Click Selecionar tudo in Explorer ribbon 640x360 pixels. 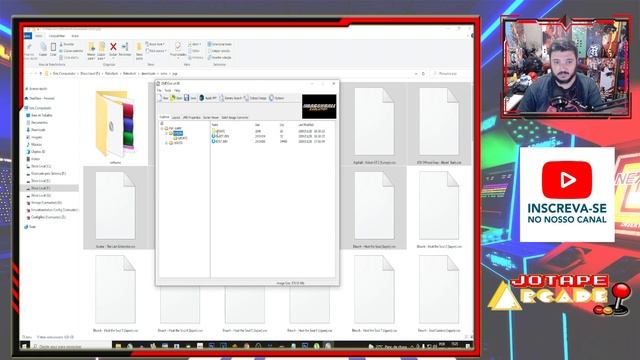220,44
